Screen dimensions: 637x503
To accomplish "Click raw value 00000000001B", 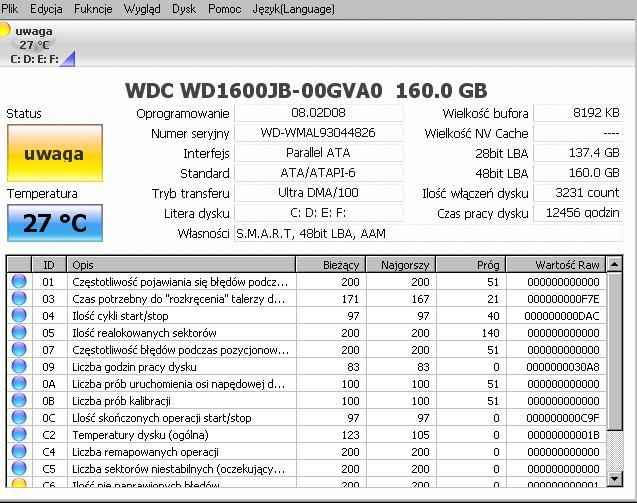I will click(x=563, y=435).
